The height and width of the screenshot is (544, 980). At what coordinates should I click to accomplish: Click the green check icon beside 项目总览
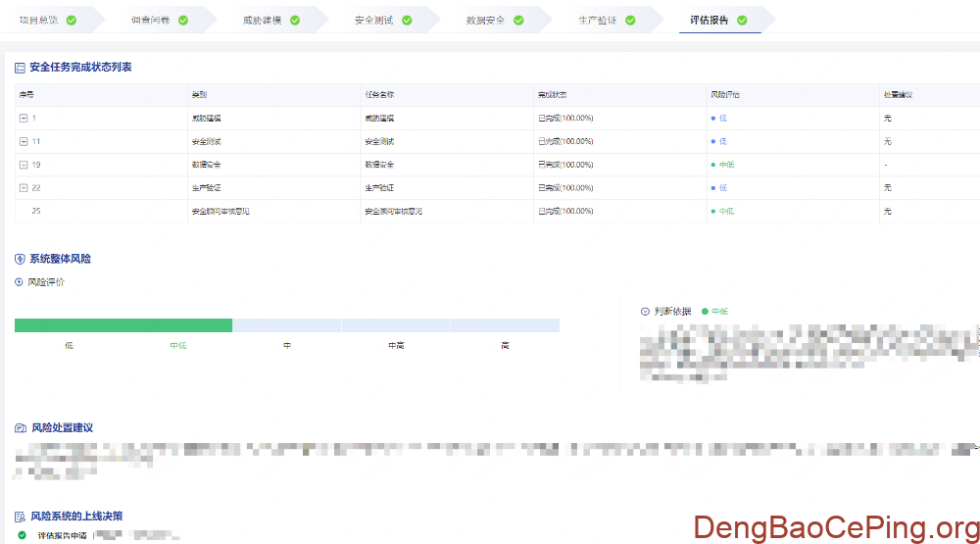72,20
